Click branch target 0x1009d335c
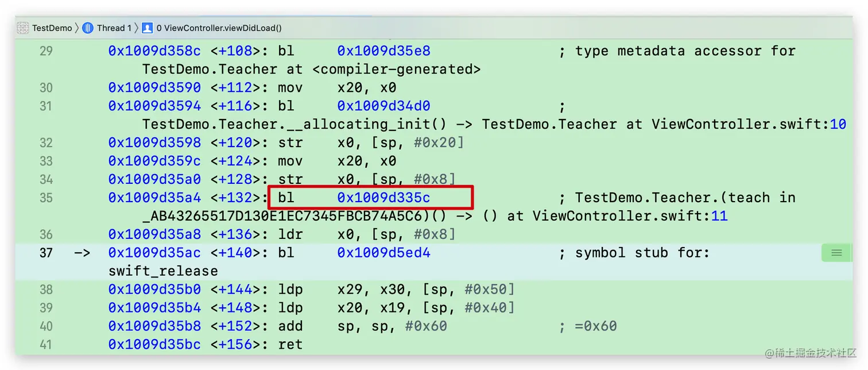The image size is (868, 370). 383,198
